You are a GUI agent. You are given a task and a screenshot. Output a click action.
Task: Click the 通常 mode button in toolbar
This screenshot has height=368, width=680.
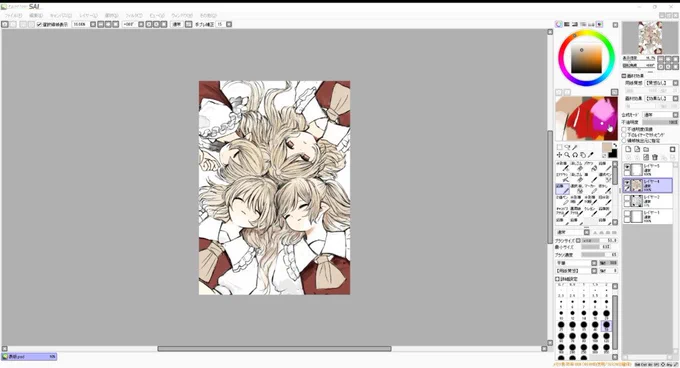tap(177, 24)
